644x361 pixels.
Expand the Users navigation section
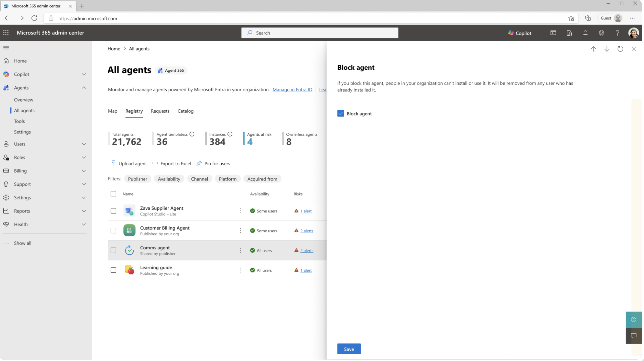click(x=84, y=144)
